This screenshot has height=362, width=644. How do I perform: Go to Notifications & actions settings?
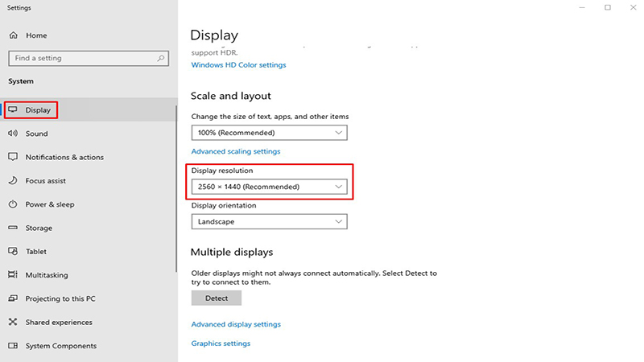[64, 157]
